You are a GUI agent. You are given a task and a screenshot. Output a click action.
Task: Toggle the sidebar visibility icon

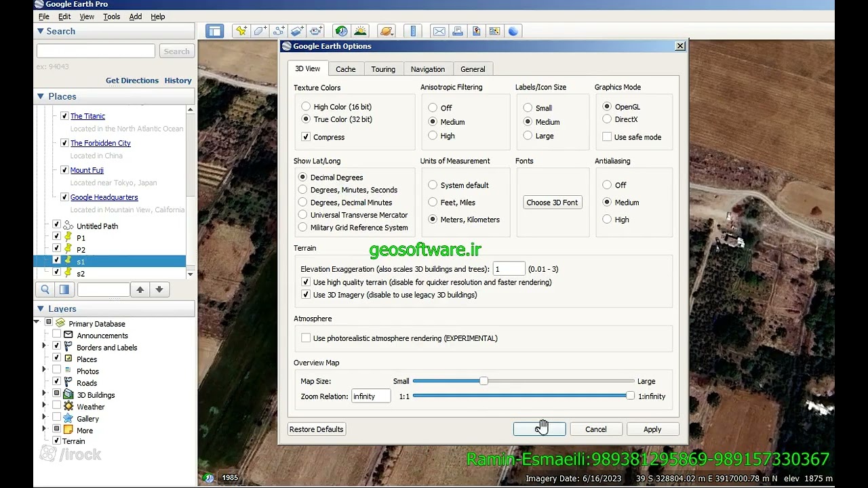point(215,31)
